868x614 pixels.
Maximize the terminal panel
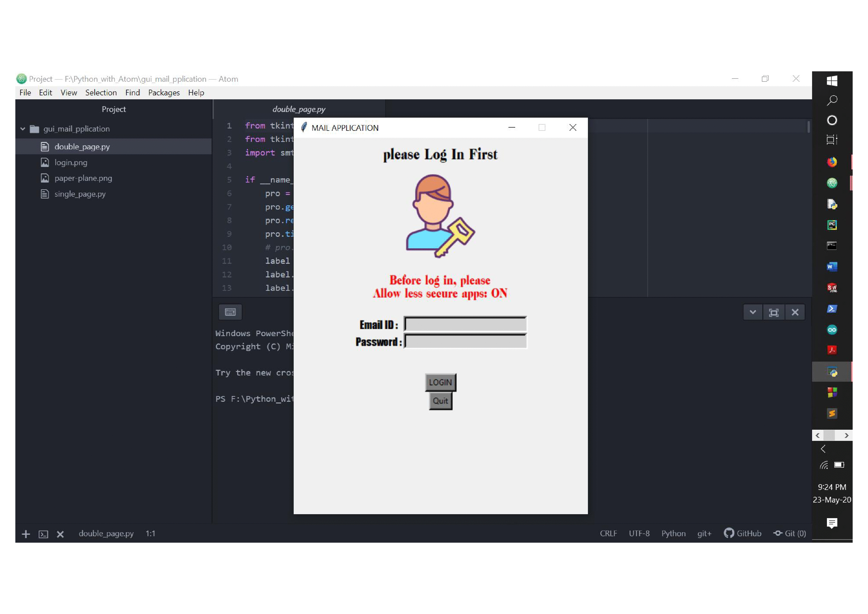[x=774, y=312]
